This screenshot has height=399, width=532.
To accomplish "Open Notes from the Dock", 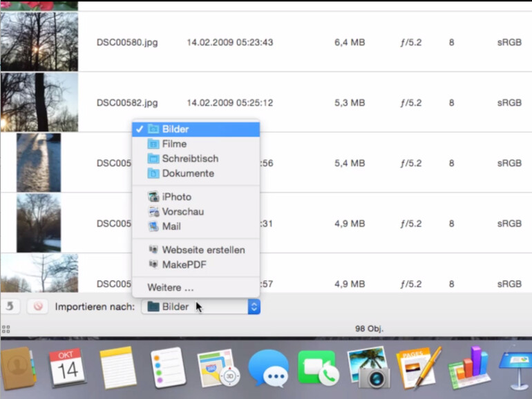I will (x=117, y=368).
